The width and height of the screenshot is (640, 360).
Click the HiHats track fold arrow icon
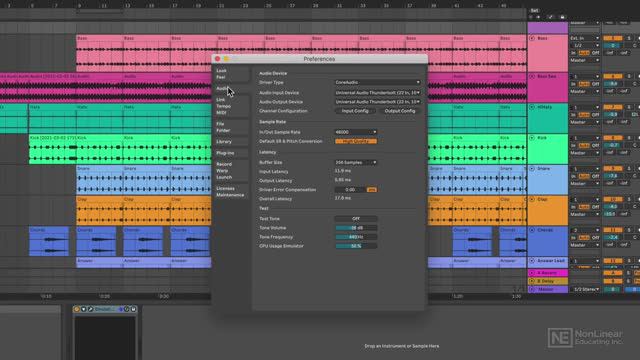click(x=532, y=107)
